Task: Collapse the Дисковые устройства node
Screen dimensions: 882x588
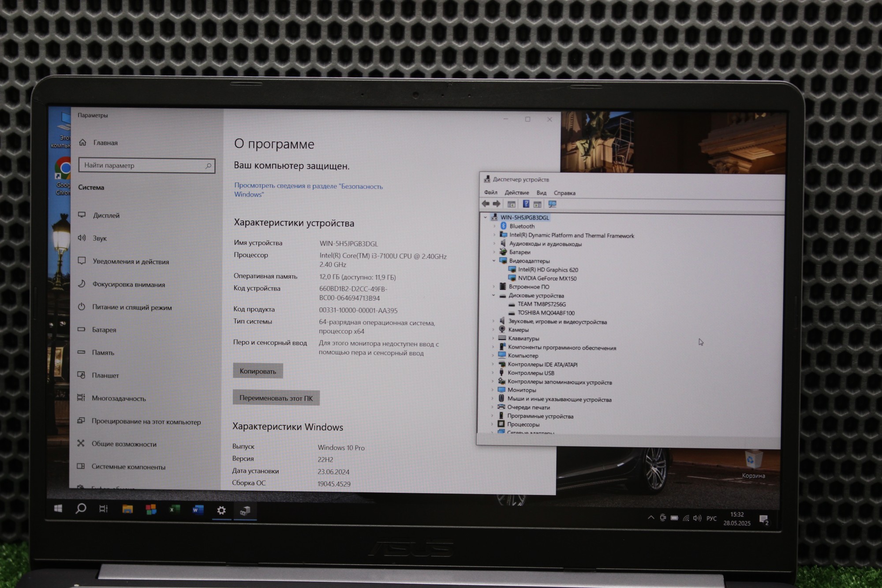Action: click(494, 296)
